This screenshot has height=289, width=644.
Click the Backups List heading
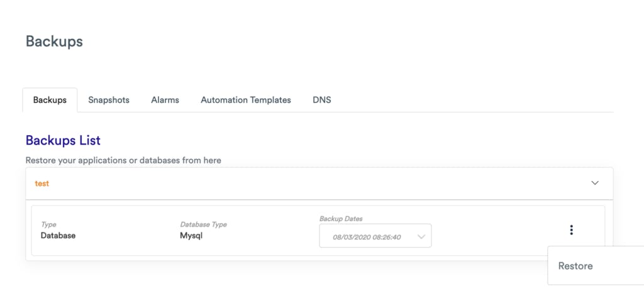pyautogui.click(x=63, y=140)
